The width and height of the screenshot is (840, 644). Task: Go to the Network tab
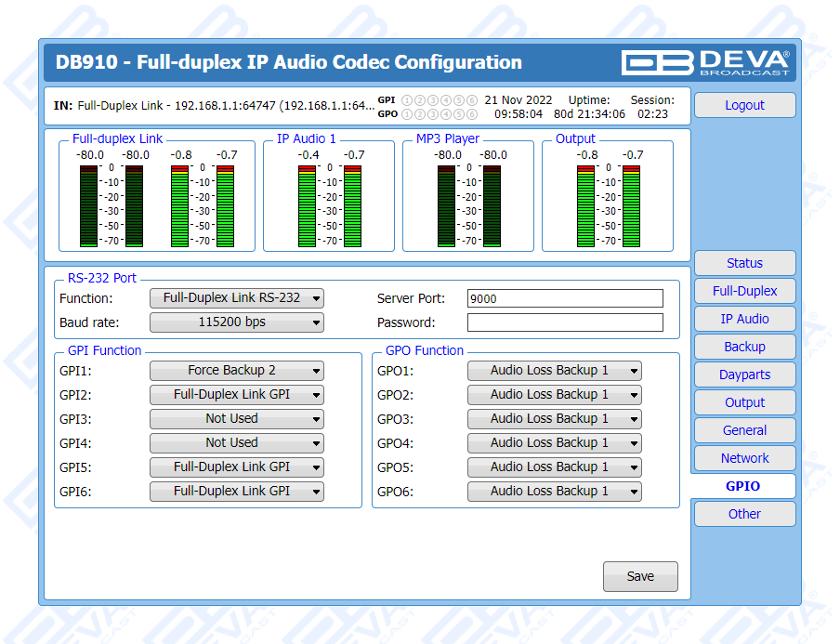coord(744,458)
